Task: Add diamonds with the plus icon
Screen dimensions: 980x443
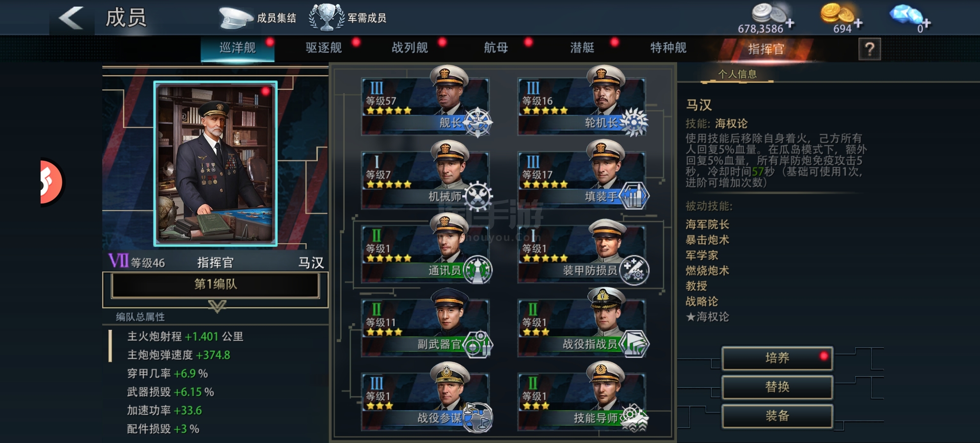Action: pos(926,24)
